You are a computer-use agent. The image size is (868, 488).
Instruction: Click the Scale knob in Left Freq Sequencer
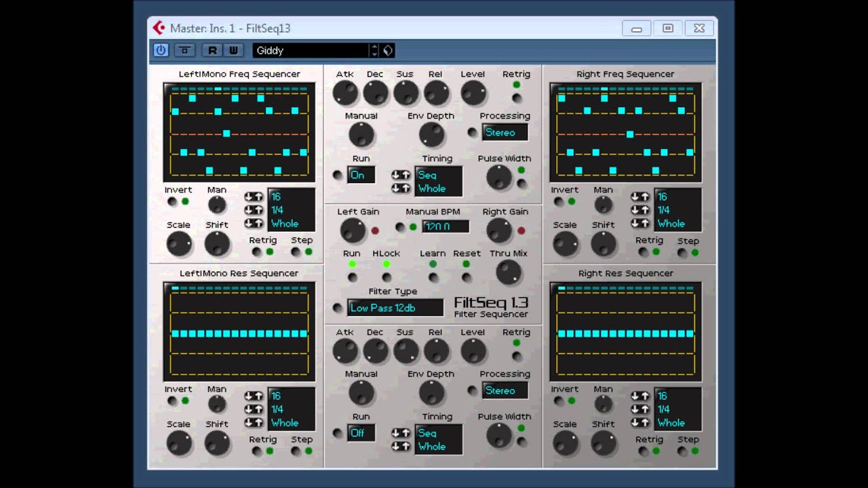coord(180,244)
